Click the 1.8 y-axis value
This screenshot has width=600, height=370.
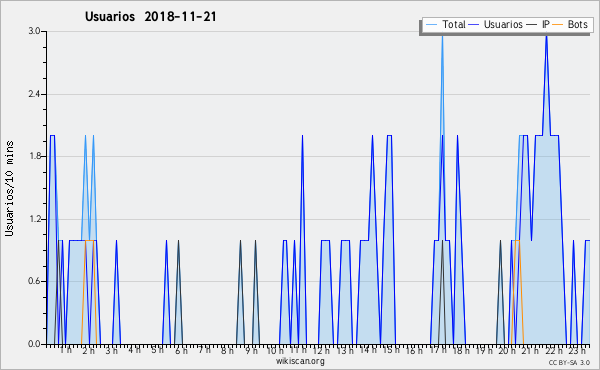point(34,156)
